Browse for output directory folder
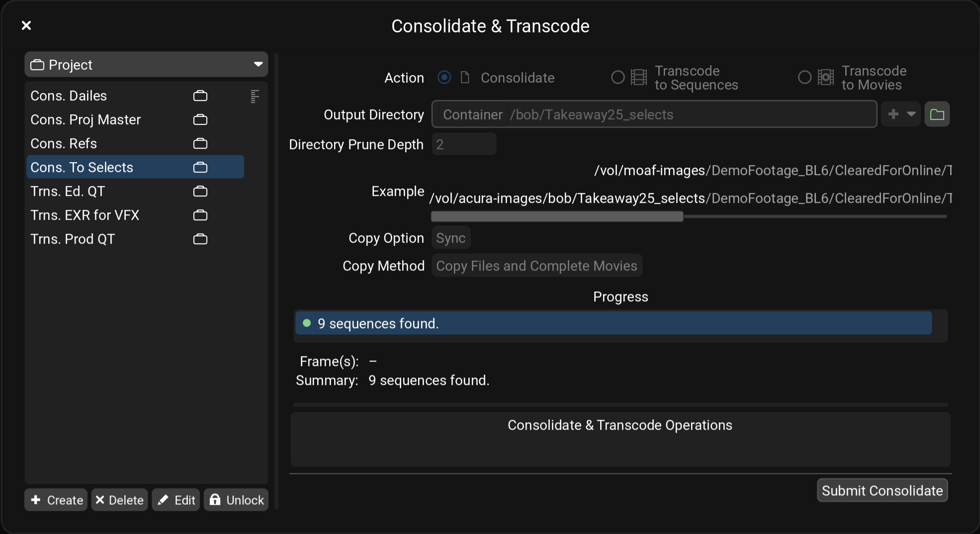Viewport: 980px width, 534px height. [937, 115]
